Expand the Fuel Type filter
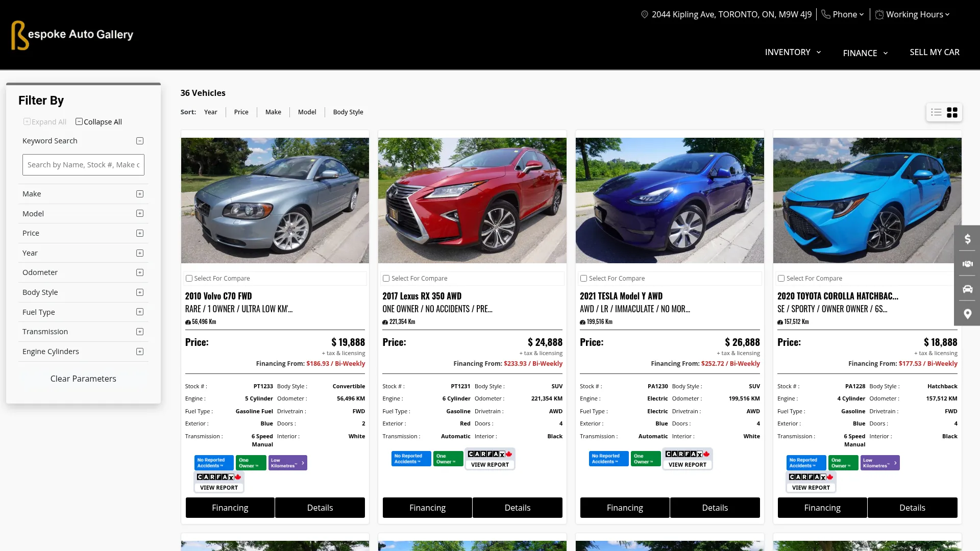Screen dimensions: 980x551 pos(140,312)
